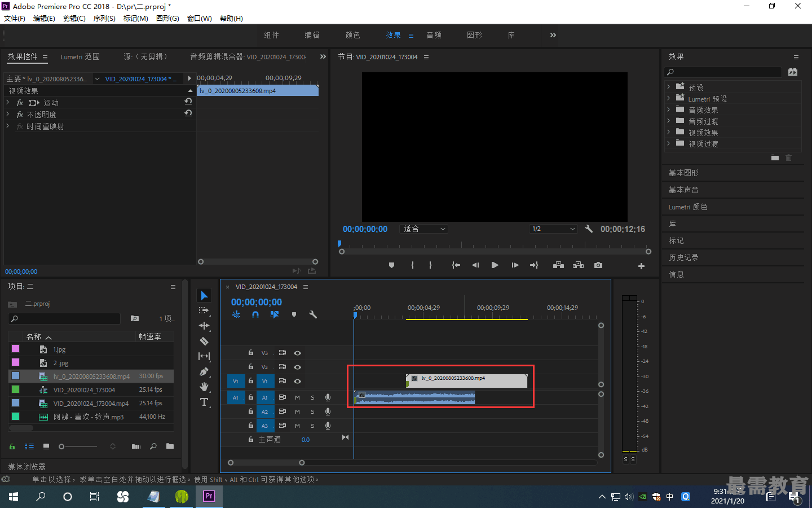Image resolution: width=812 pixels, height=508 pixels.
Task: Mark In point in program monitor
Action: point(413,265)
